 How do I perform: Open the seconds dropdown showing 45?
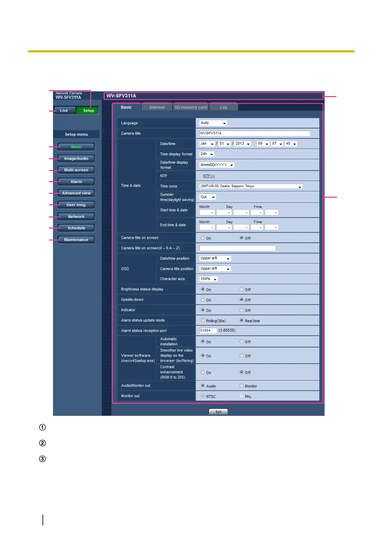tap(291, 144)
